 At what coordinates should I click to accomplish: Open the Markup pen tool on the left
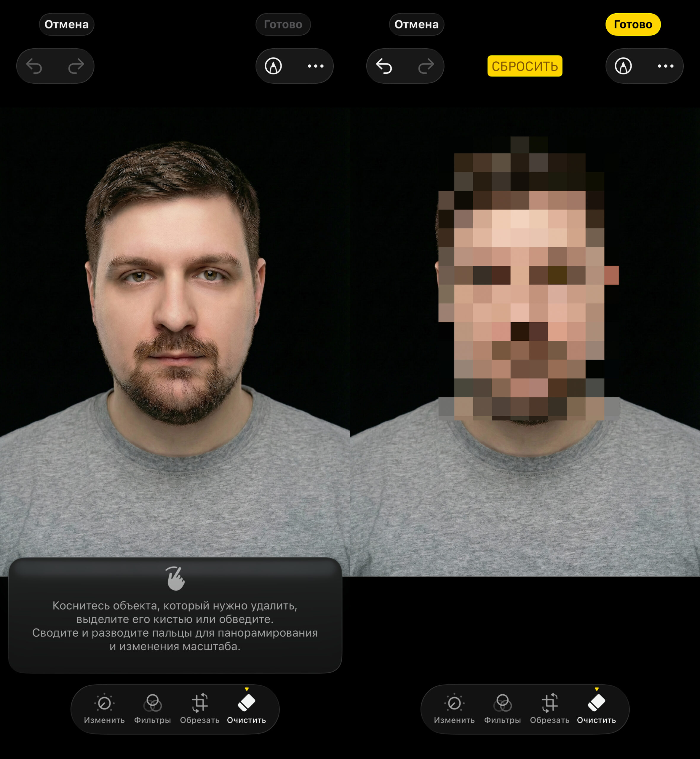point(274,66)
